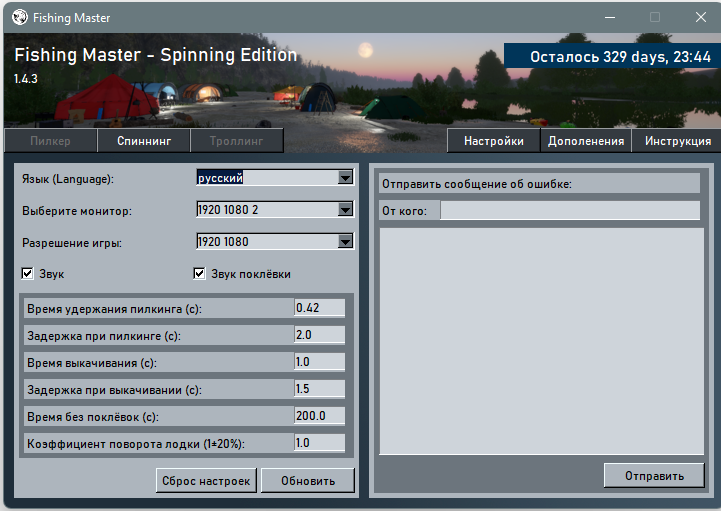Click the Коэффициент поворота лодки value field

point(320,443)
